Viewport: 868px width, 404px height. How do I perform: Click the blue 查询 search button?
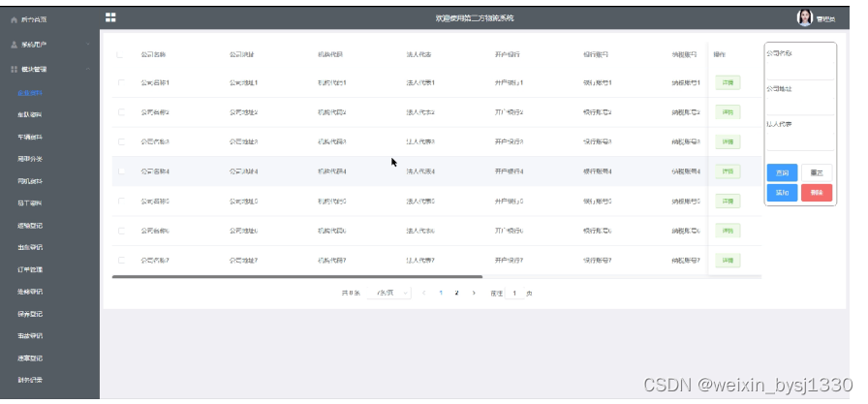coord(782,172)
